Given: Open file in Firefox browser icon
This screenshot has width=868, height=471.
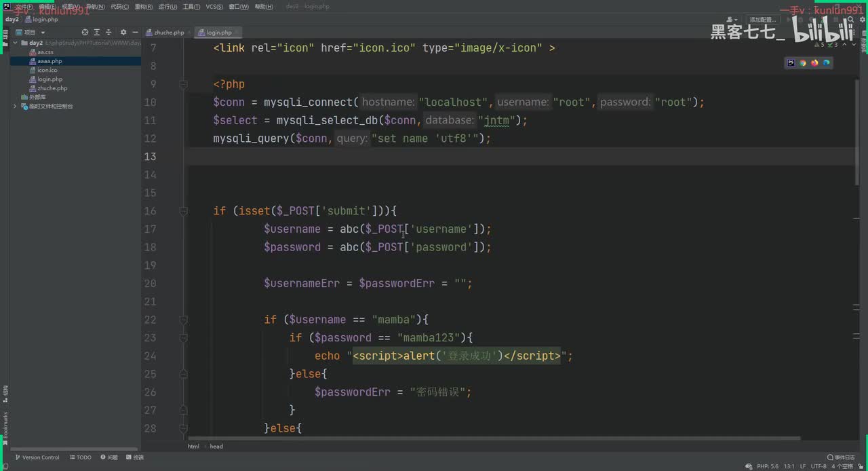Looking at the screenshot, I should (814, 62).
